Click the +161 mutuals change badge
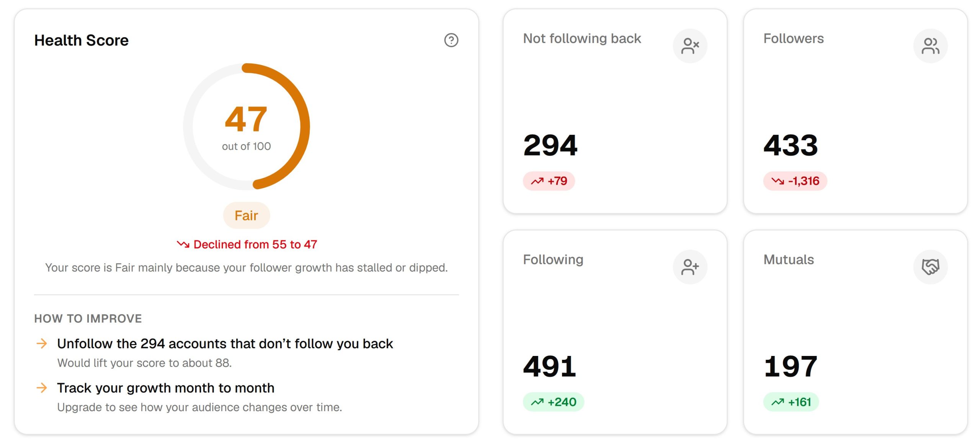 (x=791, y=402)
